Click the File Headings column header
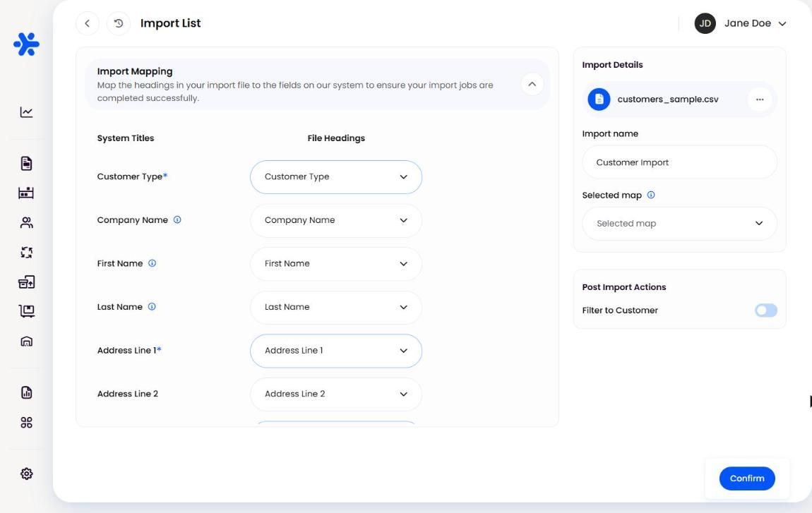 tap(336, 138)
